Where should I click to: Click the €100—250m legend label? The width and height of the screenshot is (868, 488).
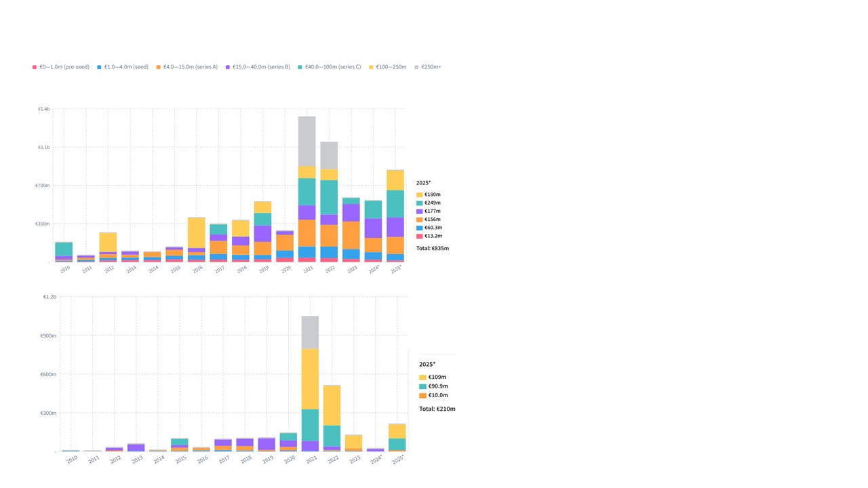point(389,67)
